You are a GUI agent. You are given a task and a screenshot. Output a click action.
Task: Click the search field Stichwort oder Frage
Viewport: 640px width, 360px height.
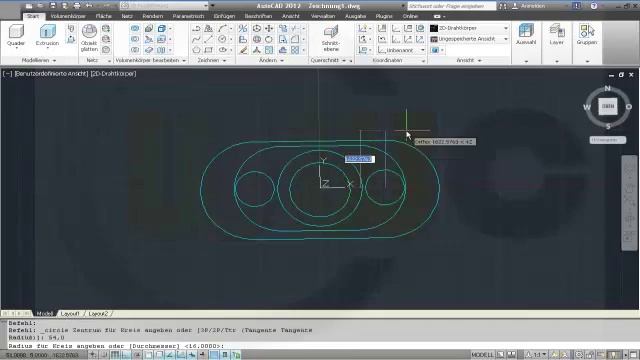tap(452, 6)
